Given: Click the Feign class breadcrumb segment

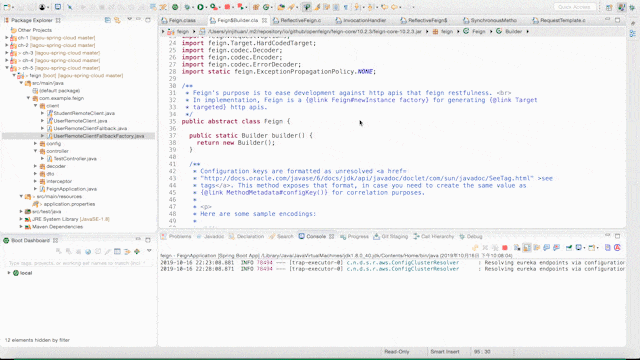Looking at the screenshot, I should [x=478, y=31].
